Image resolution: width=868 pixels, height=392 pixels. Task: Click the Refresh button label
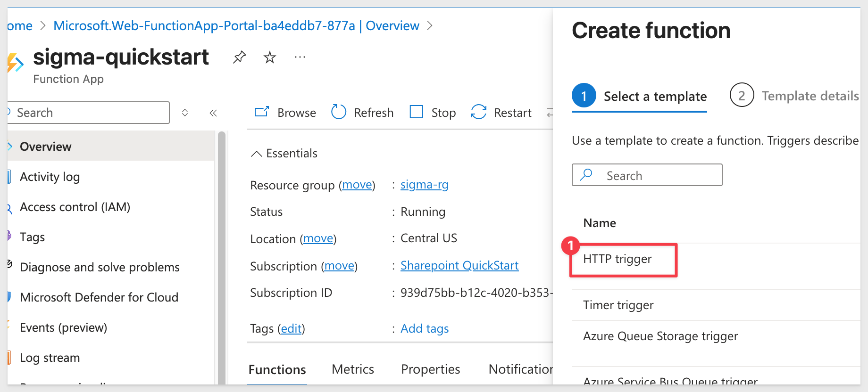[x=374, y=113]
